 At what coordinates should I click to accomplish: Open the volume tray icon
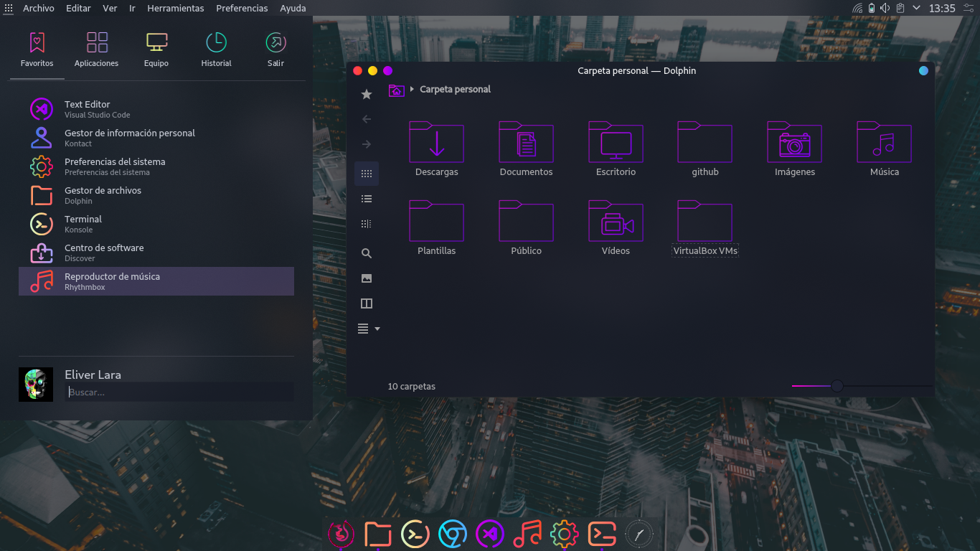click(x=885, y=8)
